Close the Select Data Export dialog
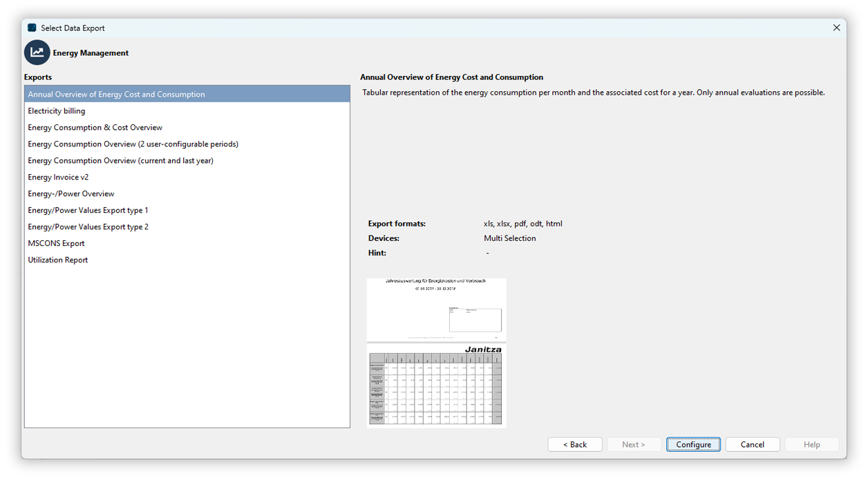 (836, 28)
